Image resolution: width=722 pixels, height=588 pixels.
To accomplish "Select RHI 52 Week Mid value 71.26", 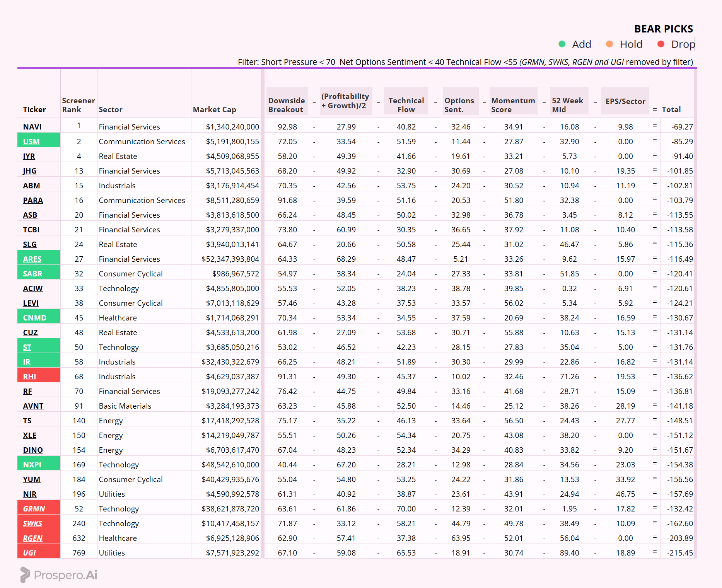I will [x=569, y=377].
